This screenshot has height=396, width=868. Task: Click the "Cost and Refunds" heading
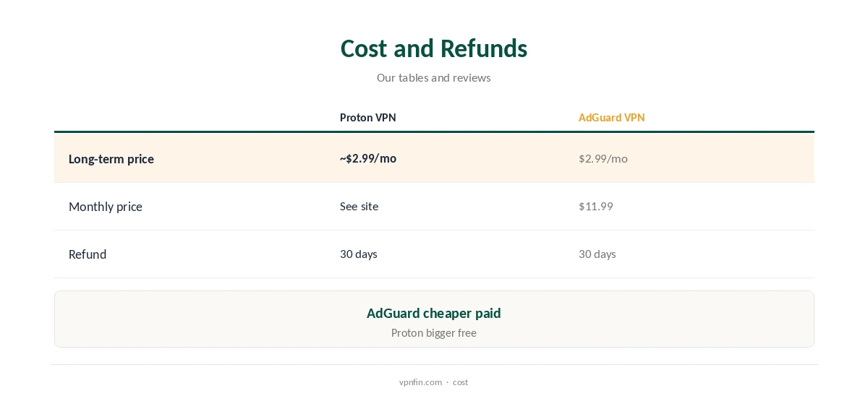click(x=434, y=48)
